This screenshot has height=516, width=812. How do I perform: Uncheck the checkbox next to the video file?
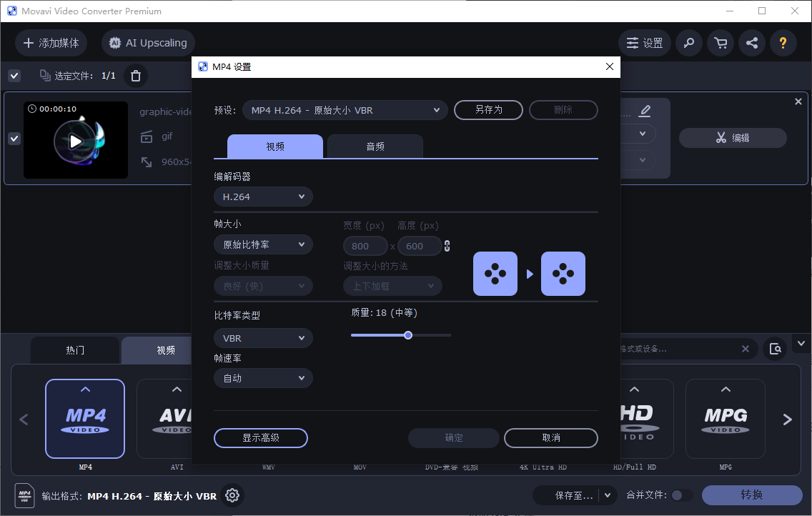[x=14, y=139]
